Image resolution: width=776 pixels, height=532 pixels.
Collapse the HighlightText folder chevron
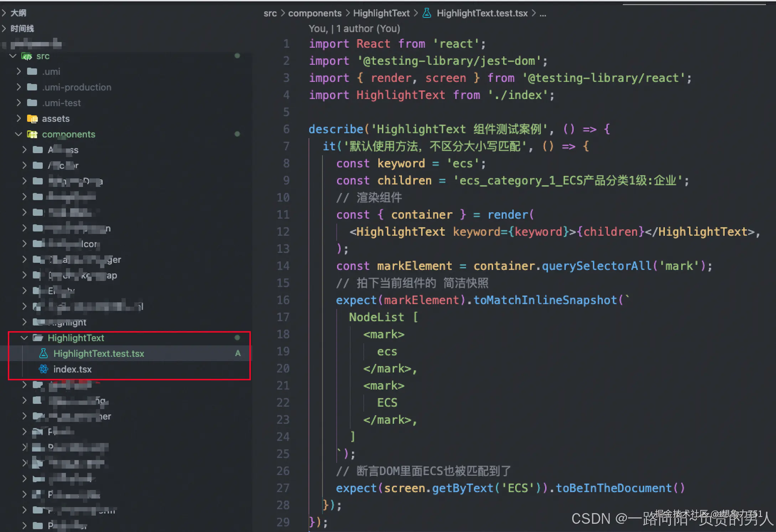coord(24,338)
